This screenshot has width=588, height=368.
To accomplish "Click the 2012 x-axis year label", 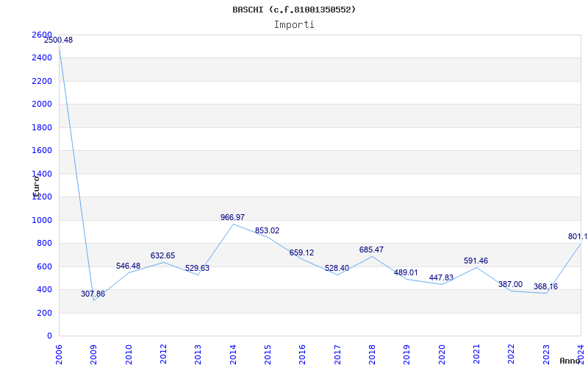I will point(163,355).
